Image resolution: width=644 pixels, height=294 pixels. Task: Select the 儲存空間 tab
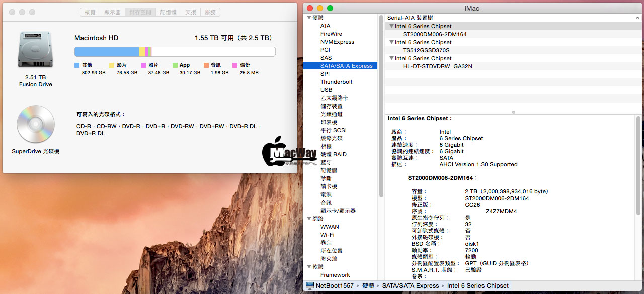[140, 12]
